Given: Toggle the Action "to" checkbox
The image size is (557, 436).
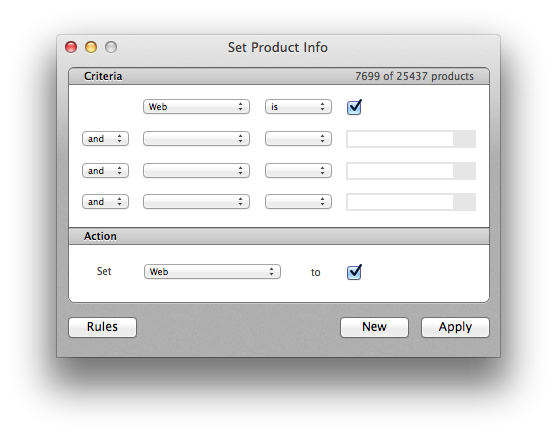Looking at the screenshot, I should (x=354, y=272).
